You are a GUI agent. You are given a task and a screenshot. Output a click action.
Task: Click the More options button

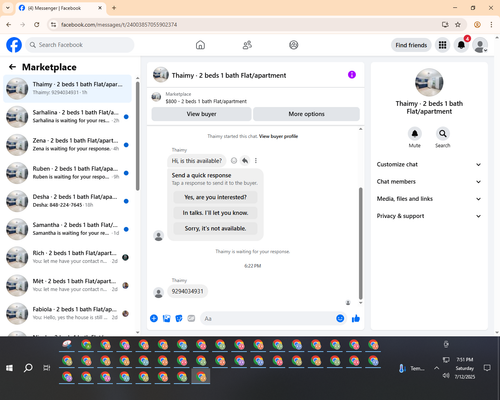[306, 114]
